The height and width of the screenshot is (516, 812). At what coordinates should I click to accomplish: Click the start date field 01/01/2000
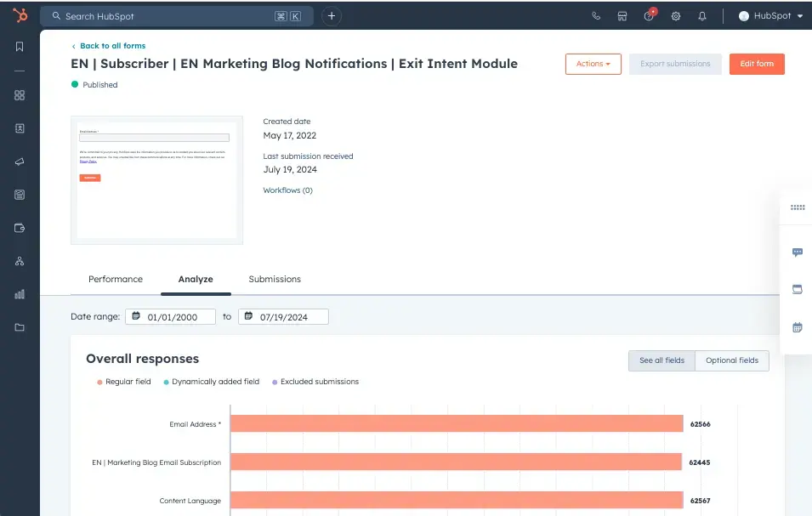pos(170,317)
